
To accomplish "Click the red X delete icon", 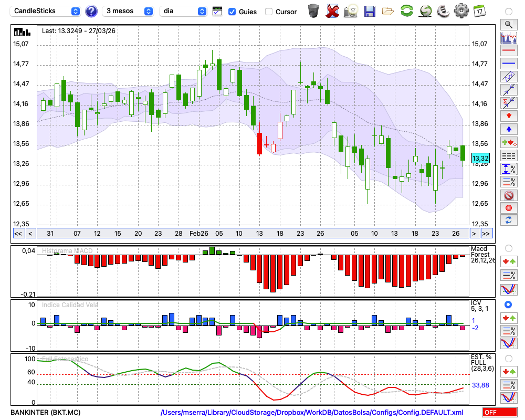I will point(332,11).
